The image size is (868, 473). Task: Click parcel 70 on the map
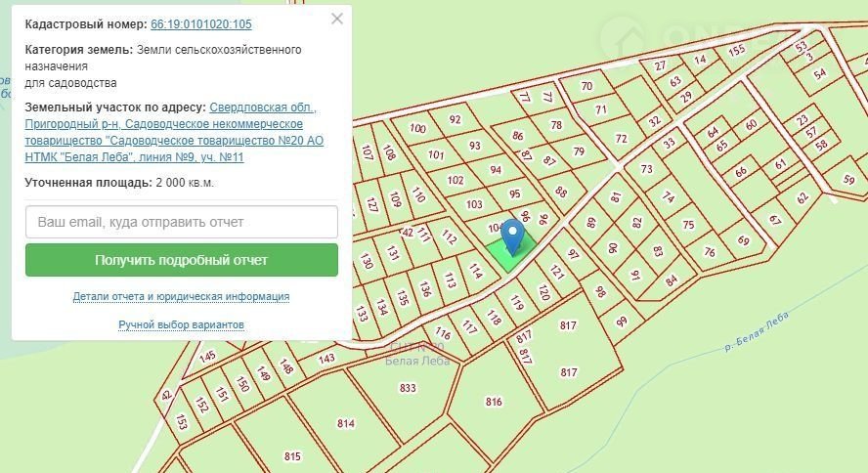tap(586, 86)
